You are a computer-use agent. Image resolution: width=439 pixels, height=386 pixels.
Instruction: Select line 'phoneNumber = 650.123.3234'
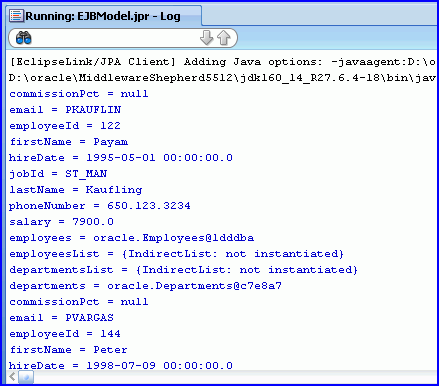(100, 206)
